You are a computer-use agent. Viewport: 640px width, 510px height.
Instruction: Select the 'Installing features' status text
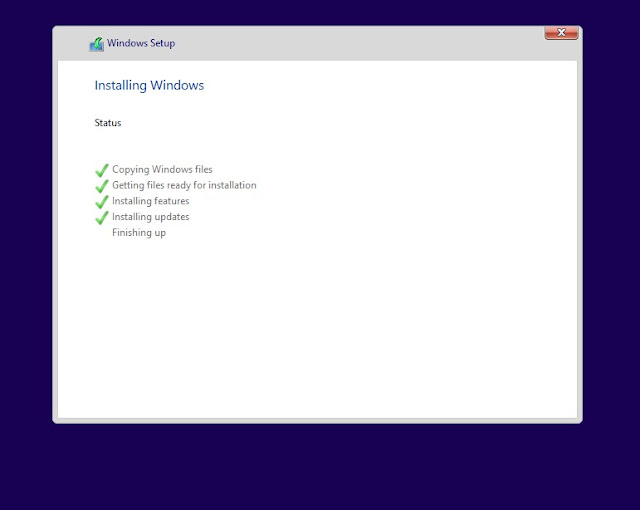point(151,201)
